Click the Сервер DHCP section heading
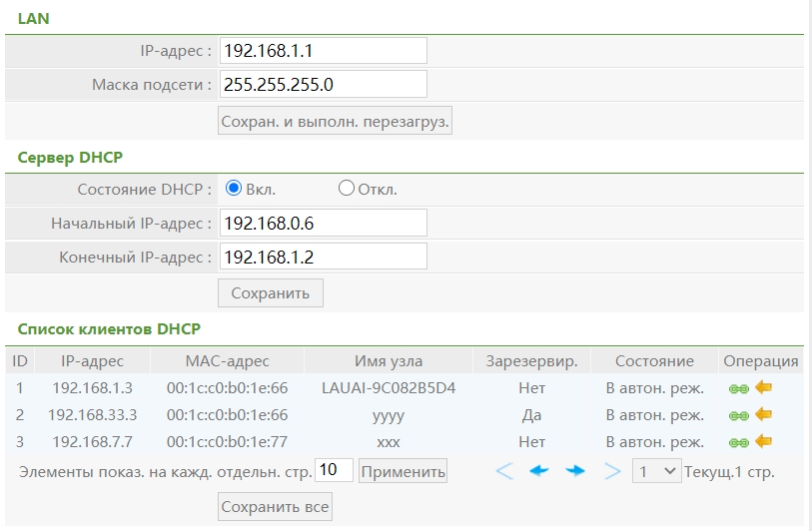 coord(70,157)
